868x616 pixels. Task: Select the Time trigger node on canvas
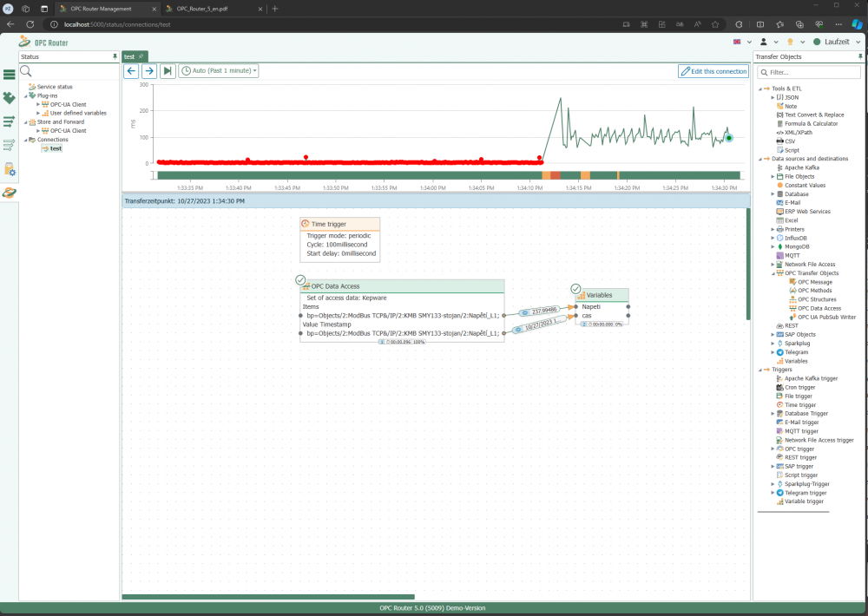(x=340, y=239)
